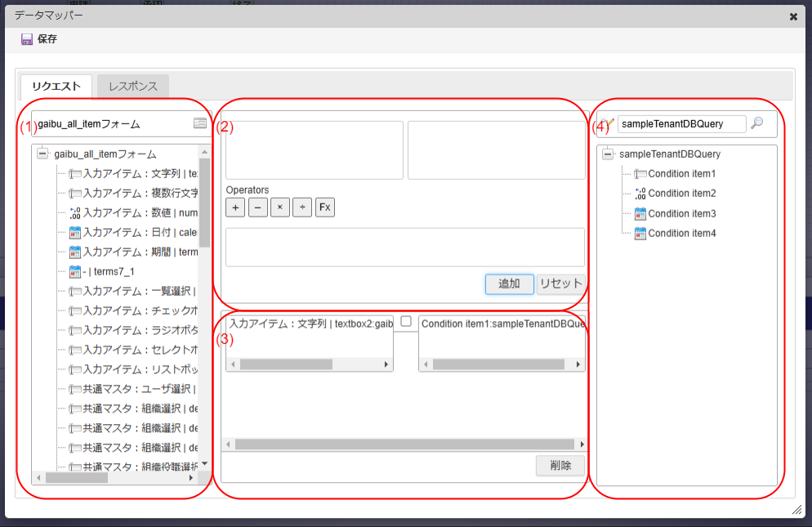The width and height of the screenshot is (812, 527).
Task: Click the icon of 一覧選択 item
Action: tap(75, 291)
